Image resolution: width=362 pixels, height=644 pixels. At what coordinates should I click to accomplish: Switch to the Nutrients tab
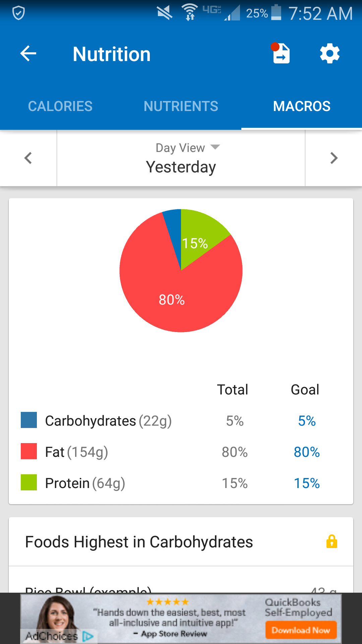(181, 106)
